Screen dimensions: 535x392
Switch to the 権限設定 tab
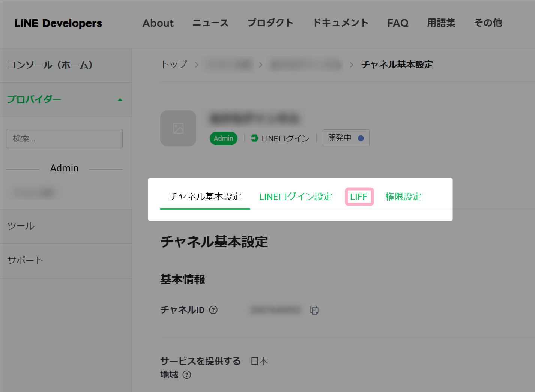(403, 197)
